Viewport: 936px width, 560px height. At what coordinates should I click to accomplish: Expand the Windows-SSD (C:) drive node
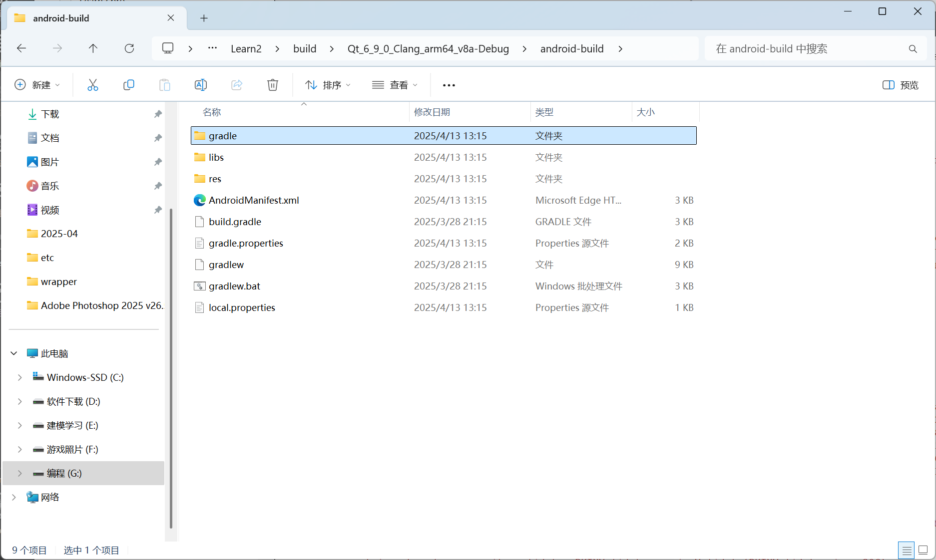[x=20, y=377]
